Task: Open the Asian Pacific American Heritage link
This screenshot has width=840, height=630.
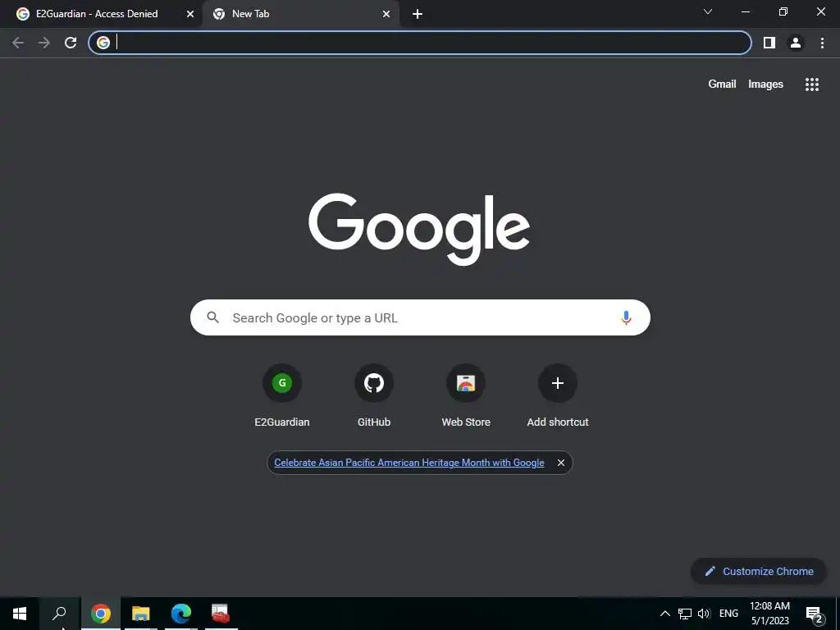Action: [x=409, y=463]
